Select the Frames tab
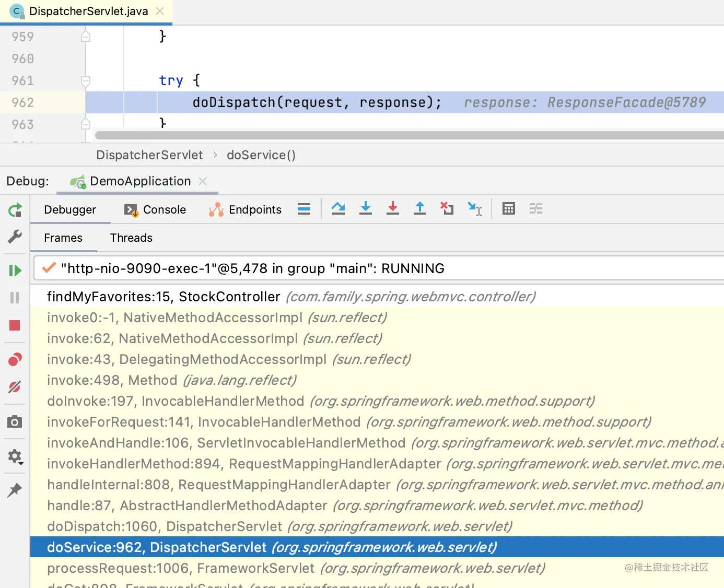Viewport: 724px width, 588px height. [63, 238]
